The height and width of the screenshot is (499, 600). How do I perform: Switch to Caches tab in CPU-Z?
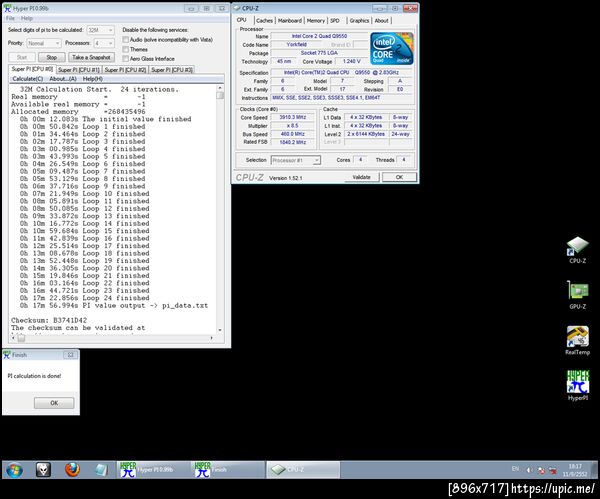(264, 21)
